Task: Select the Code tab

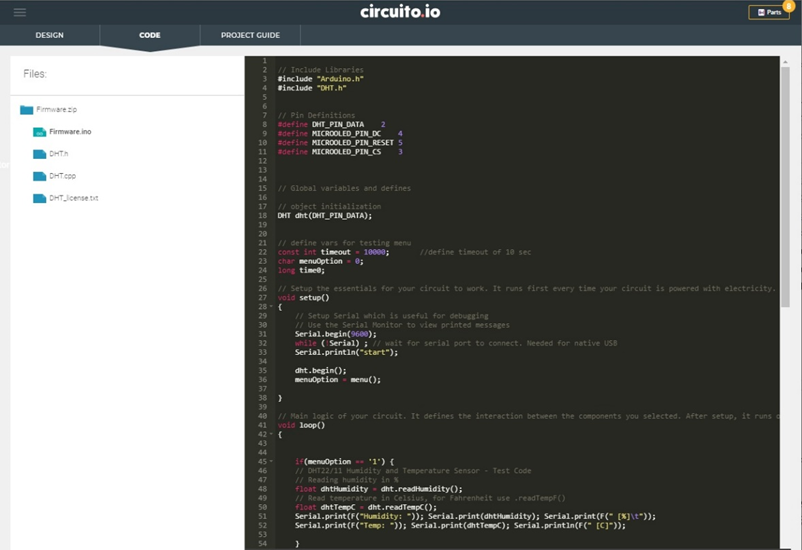Action: point(150,35)
